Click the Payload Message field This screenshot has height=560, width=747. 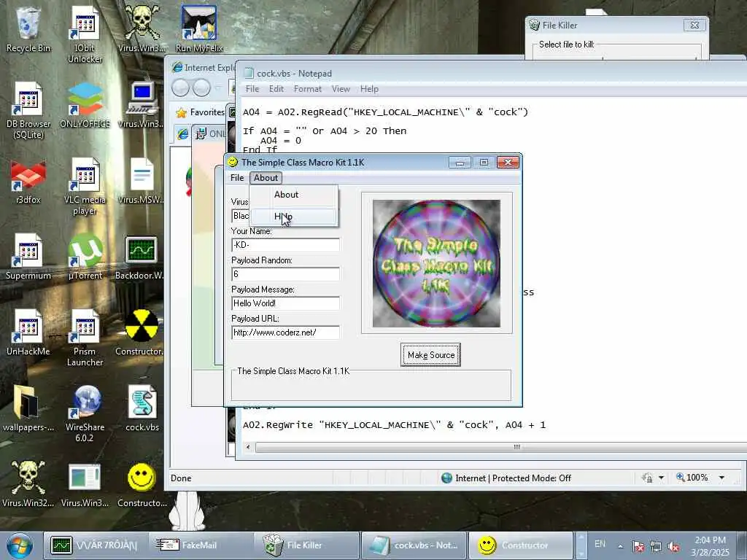[x=285, y=303]
